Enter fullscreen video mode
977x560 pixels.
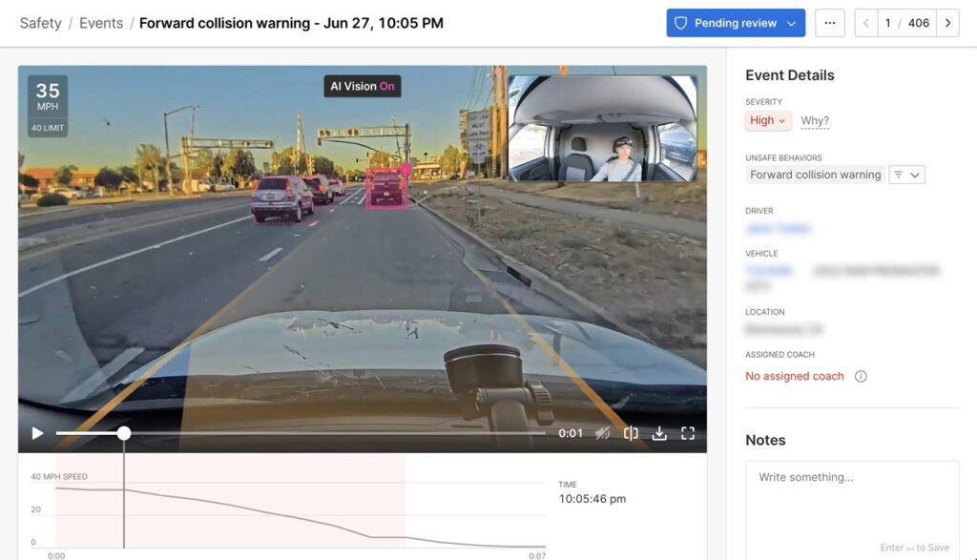coord(688,433)
